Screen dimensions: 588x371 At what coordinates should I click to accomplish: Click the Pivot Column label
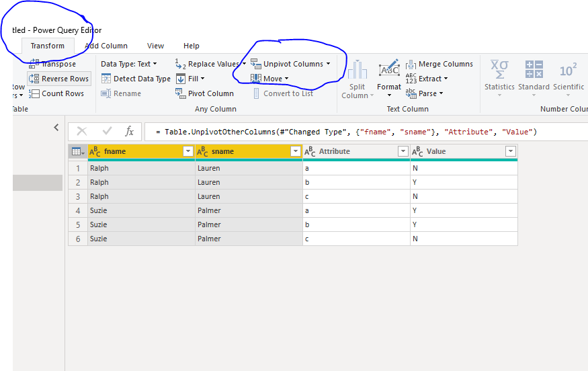click(x=211, y=93)
